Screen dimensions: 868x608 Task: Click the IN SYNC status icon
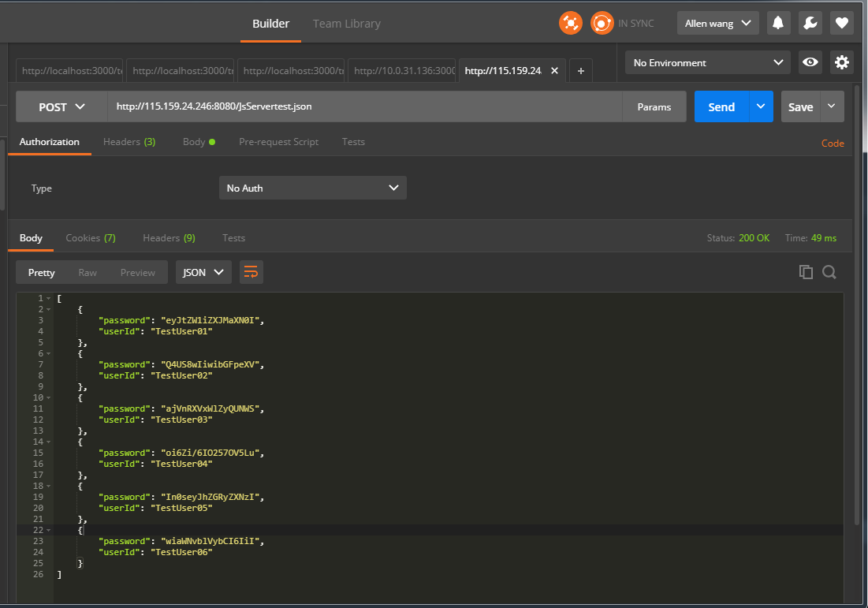pos(602,23)
